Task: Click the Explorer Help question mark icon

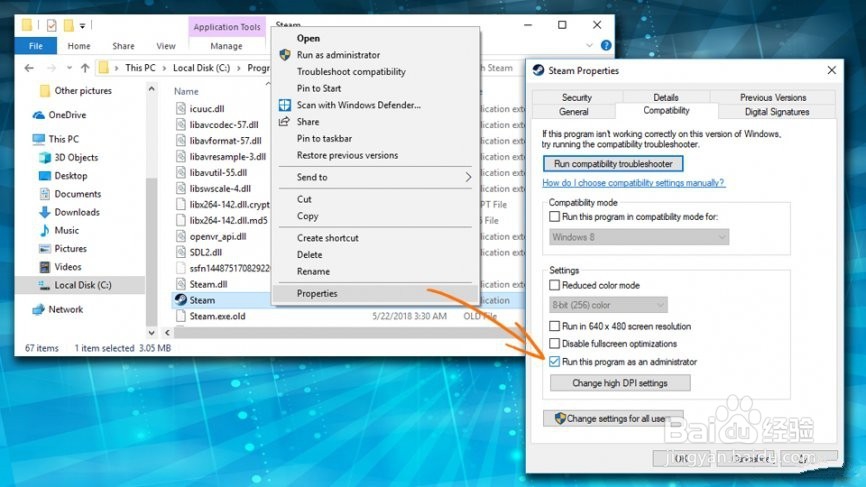Action: coord(606,45)
